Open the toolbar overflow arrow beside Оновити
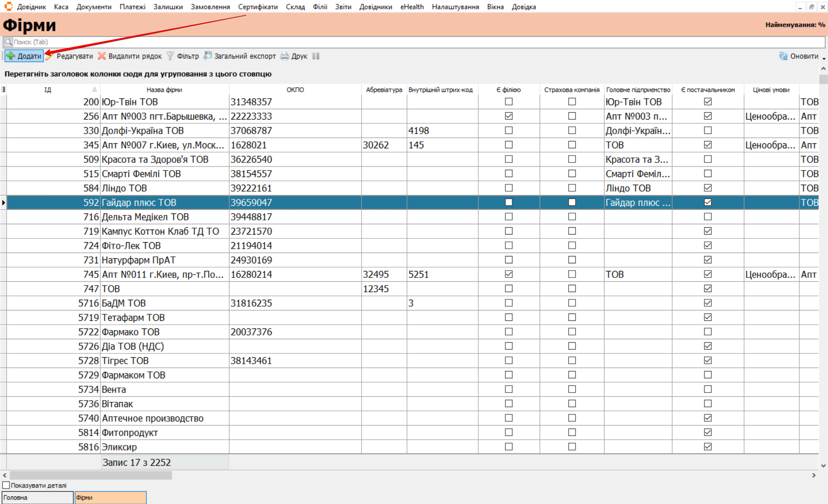This screenshot has width=828, height=504. (x=824, y=58)
